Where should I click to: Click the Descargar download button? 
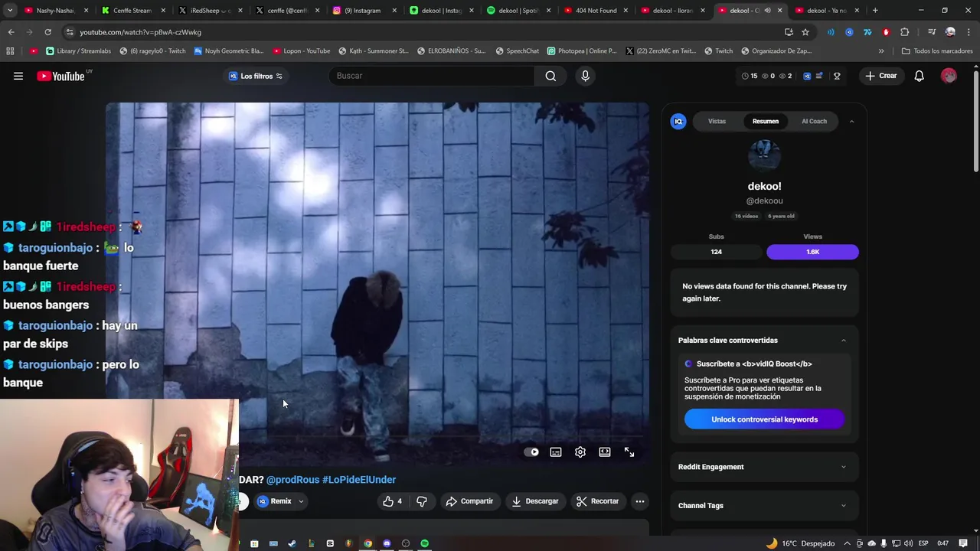click(534, 501)
